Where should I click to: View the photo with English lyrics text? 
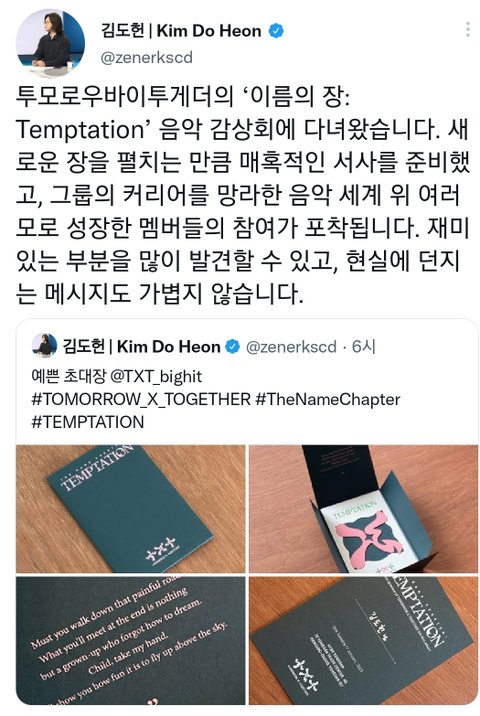click(x=131, y=640)
